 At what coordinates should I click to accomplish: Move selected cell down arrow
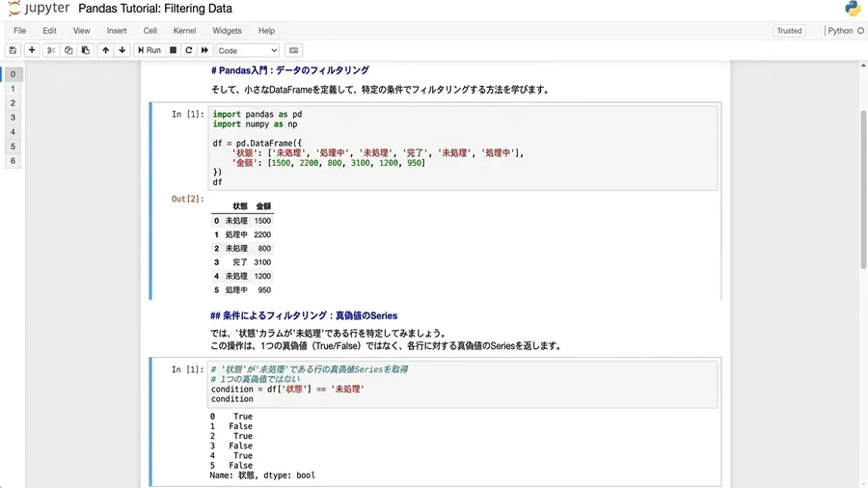tap(122, 50)
